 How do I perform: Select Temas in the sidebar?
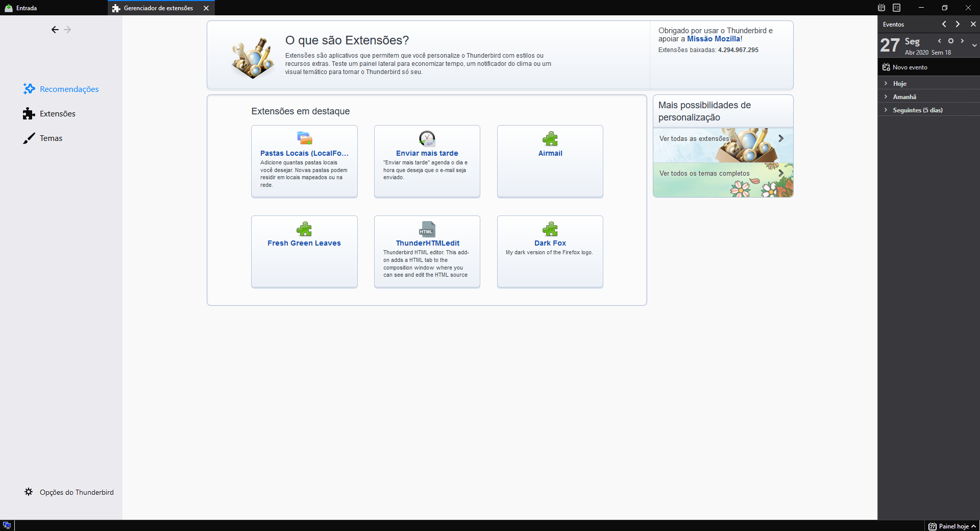click(51, 138)
